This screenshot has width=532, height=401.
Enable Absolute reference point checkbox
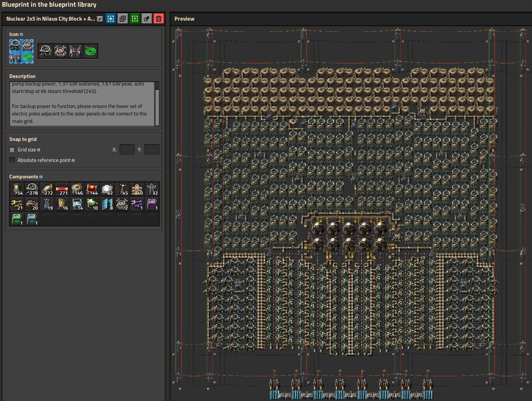[12, 160]
